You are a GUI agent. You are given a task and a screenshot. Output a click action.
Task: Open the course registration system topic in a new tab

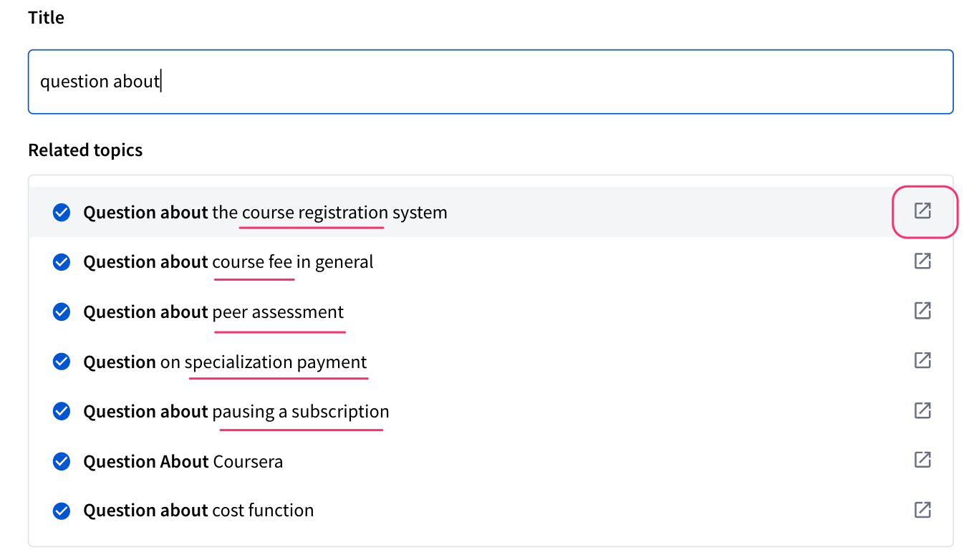(922, 211)
